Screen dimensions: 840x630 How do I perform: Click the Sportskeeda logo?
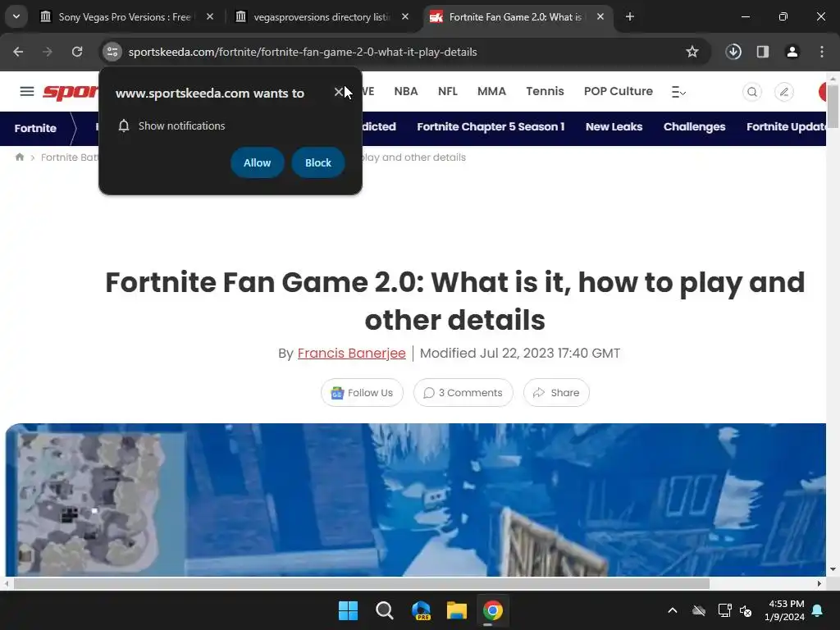click(x=71, y=92)
